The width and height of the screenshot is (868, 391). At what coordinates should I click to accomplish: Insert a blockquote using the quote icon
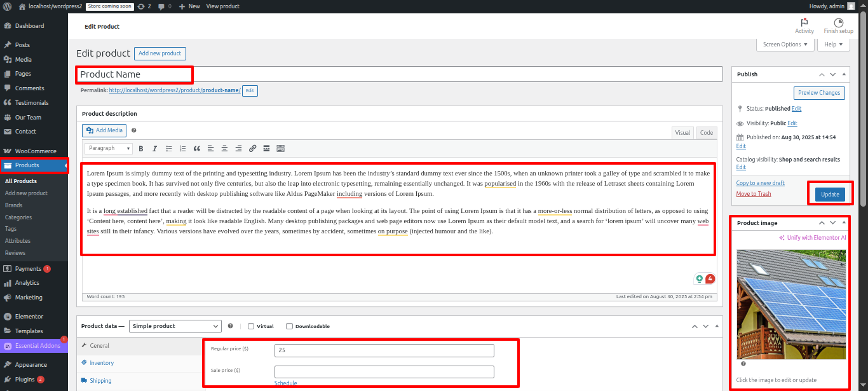click(196, 148)
